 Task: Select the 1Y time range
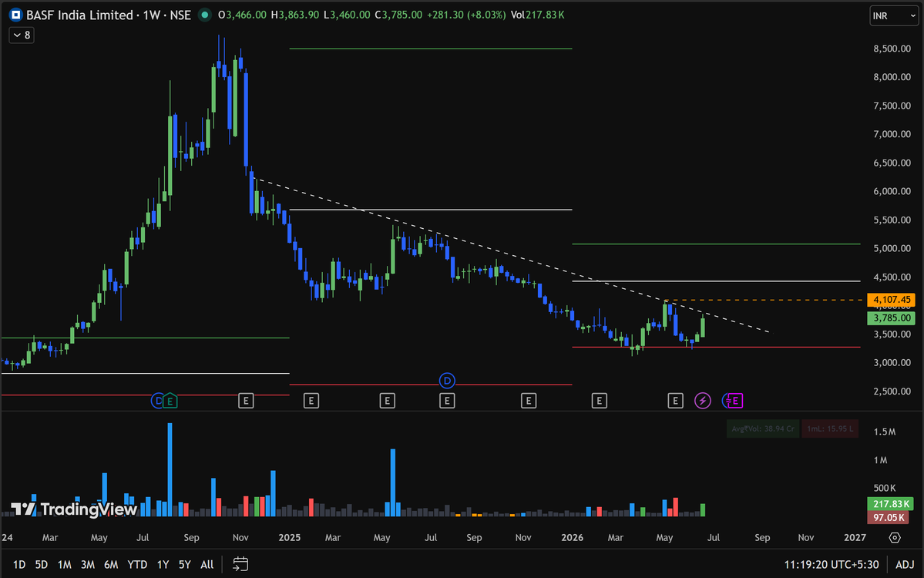[163, 564]
